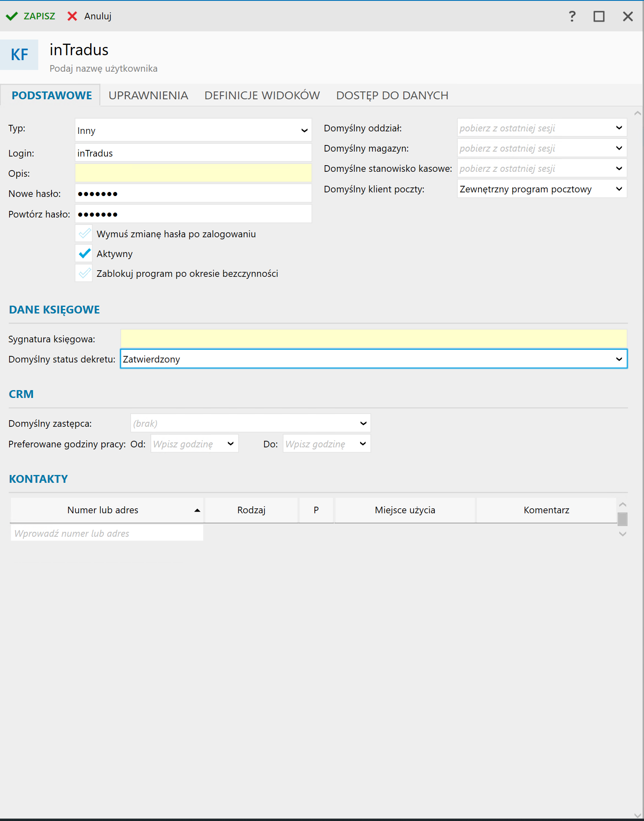Open help via question mark icon

(572, 16)
